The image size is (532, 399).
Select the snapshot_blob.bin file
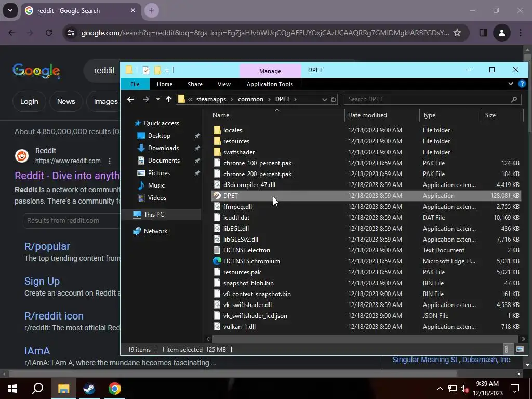(x=248, y=283)
